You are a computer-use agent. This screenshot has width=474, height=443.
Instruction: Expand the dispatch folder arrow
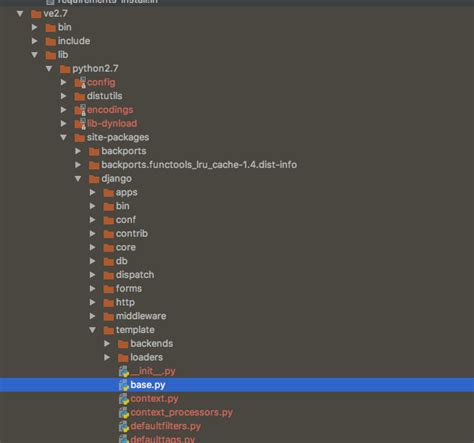(x=93, y=275)
